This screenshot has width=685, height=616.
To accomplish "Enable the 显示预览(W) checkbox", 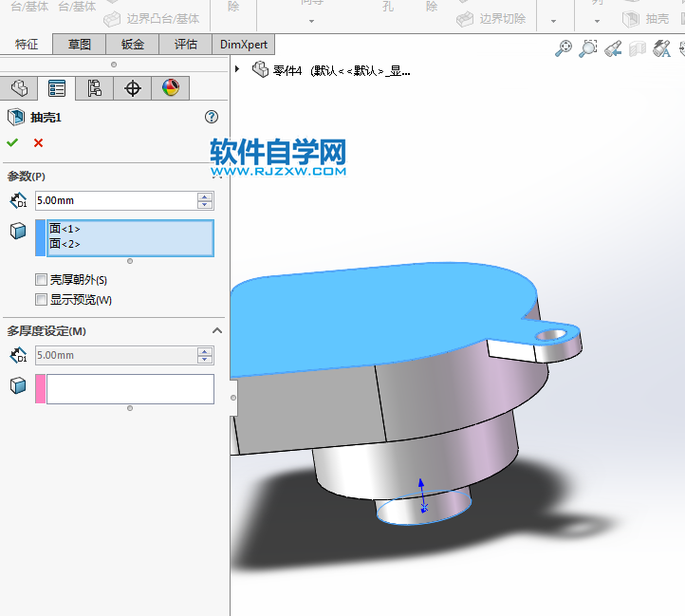I will (x=41, y=300).
